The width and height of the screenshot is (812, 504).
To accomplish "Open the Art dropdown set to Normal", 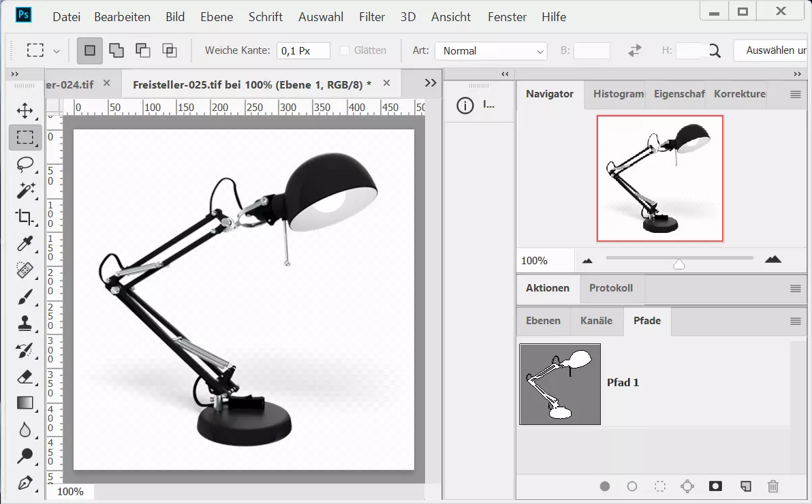I will [490, 51].
